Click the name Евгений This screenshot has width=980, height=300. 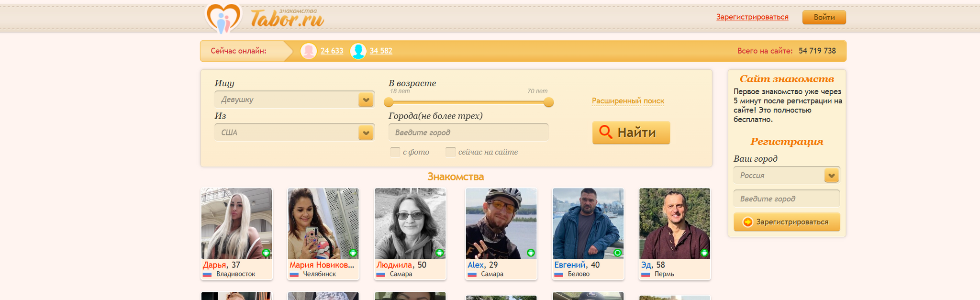pyautogui.click(x=570, y=265)
